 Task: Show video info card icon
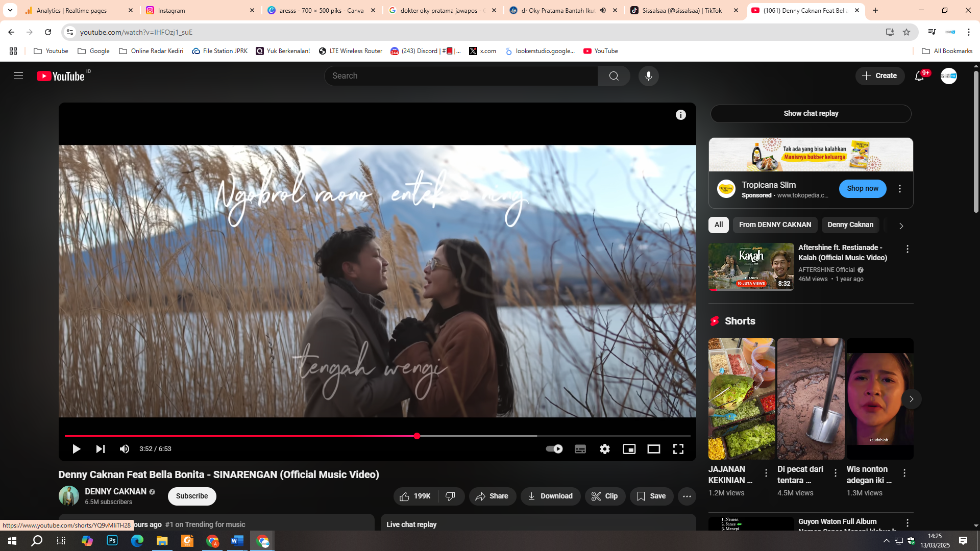(681, 115)
